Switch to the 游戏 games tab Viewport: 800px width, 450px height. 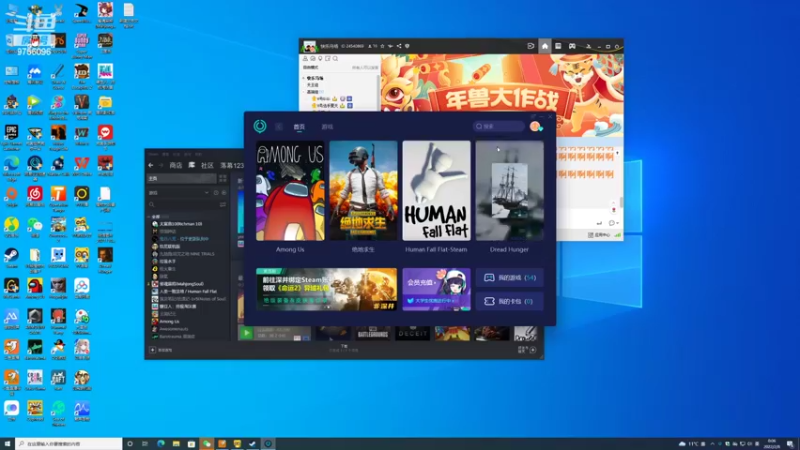[x=327, y=127]
